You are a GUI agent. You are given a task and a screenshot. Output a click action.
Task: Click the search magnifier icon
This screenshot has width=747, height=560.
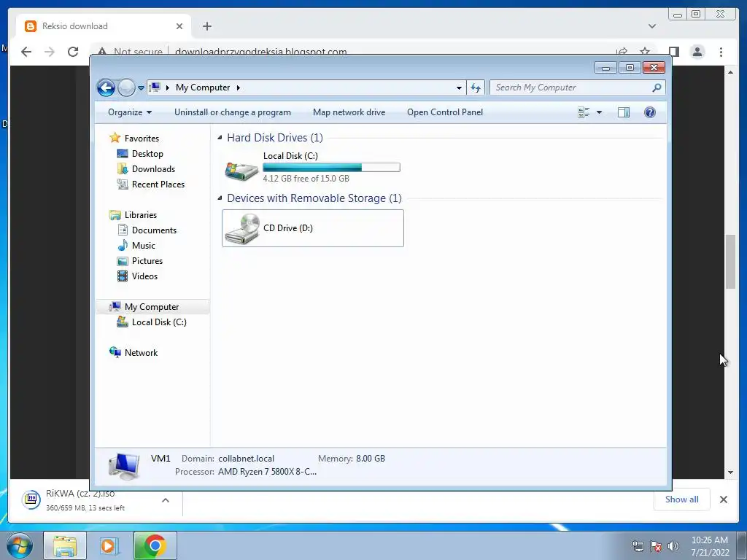[657, 87]
